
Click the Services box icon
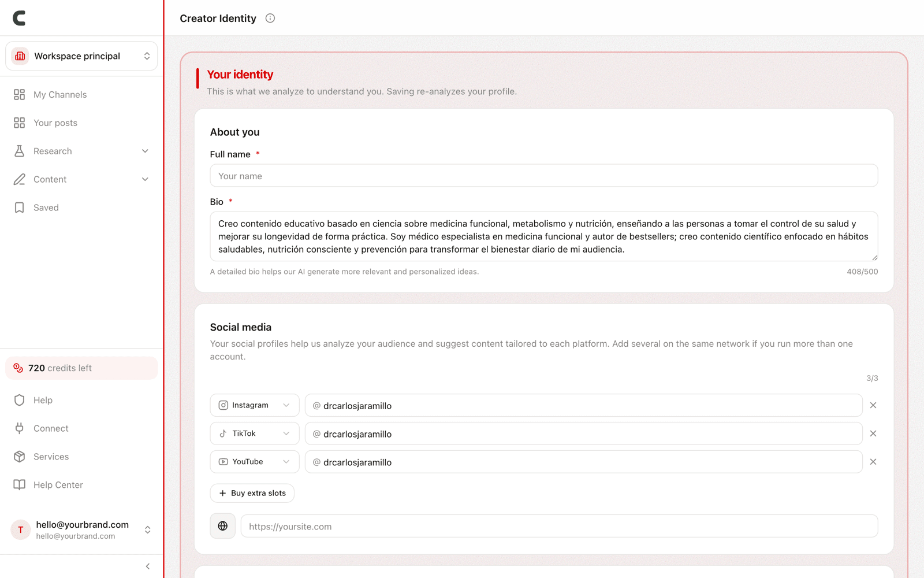20,457
